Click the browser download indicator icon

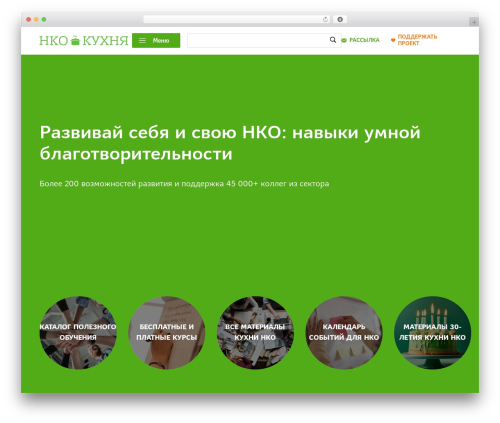[340, 20]
